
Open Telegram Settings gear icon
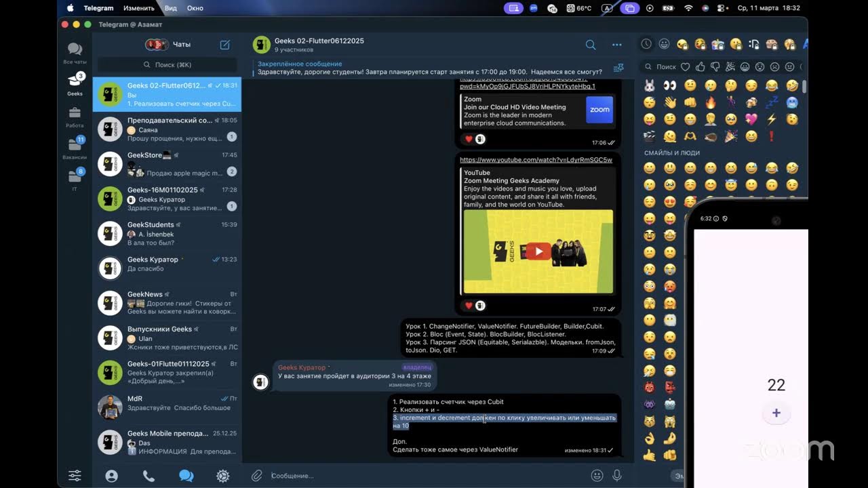pos(222,476)
